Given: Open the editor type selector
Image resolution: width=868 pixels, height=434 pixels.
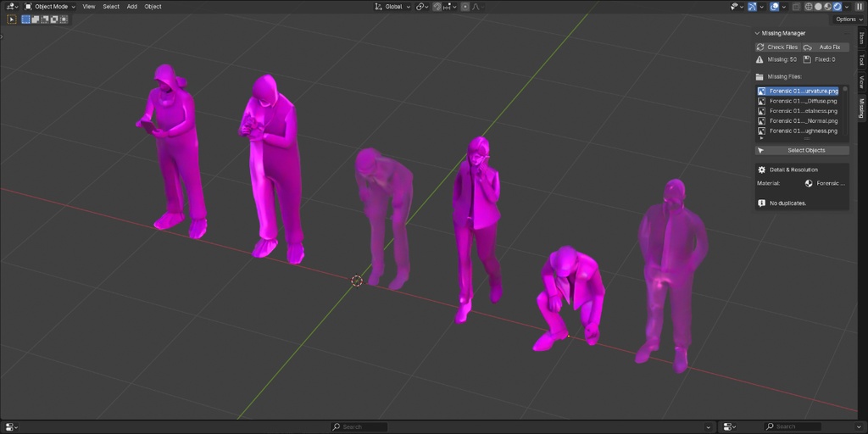Looking at the screenshot, I should (x=12, y=7).
